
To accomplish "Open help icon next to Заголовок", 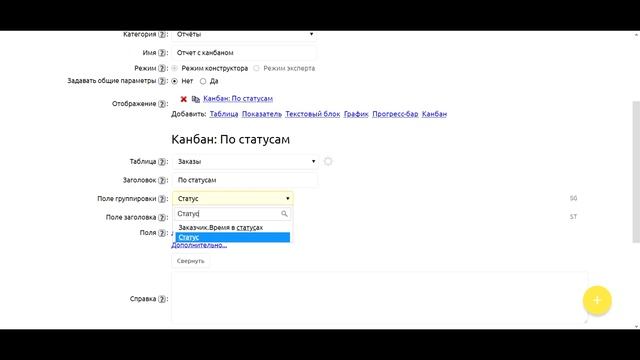I will [x=162, y=180].
